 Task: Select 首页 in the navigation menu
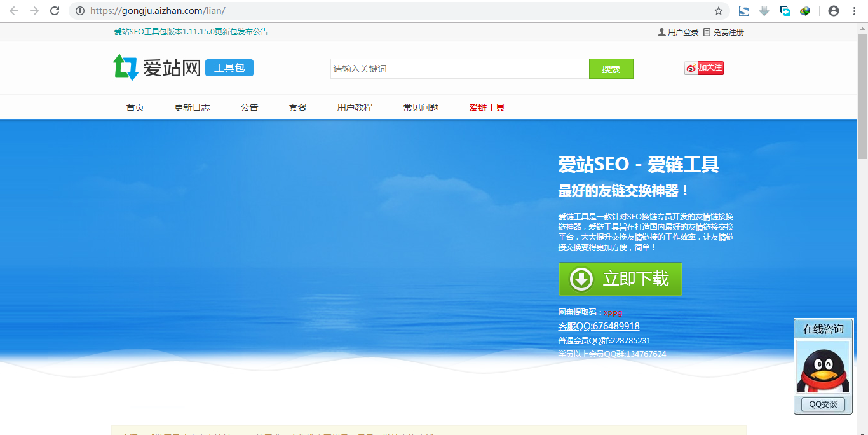click(134, 107)
